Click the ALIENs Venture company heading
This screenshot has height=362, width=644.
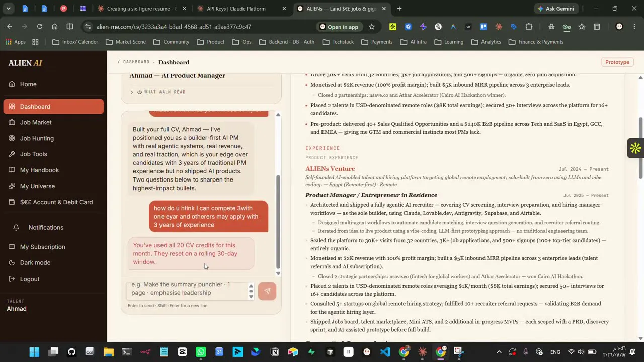coord(330,169)
